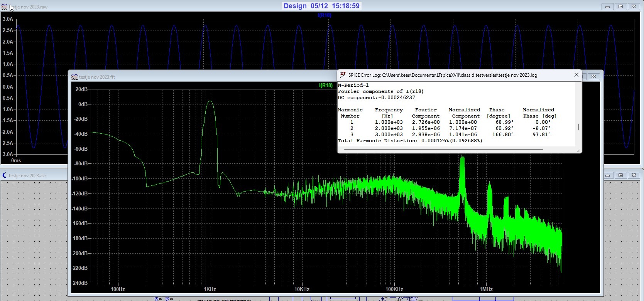Restore the testje nov 2023.asc schematic window
Viewport: 644px width, 301px height.
pos(620,175)
